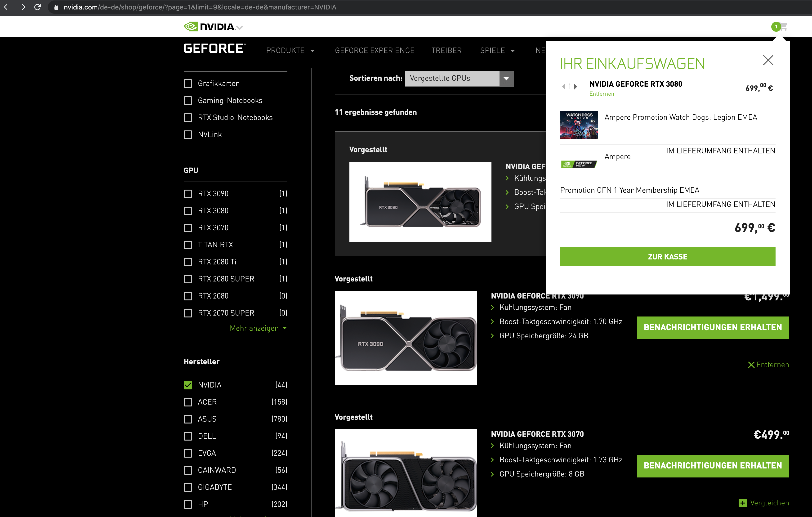The image size is (812, 517).
Task: Click the ZUR KASSE button
Action: coord(667,256)
